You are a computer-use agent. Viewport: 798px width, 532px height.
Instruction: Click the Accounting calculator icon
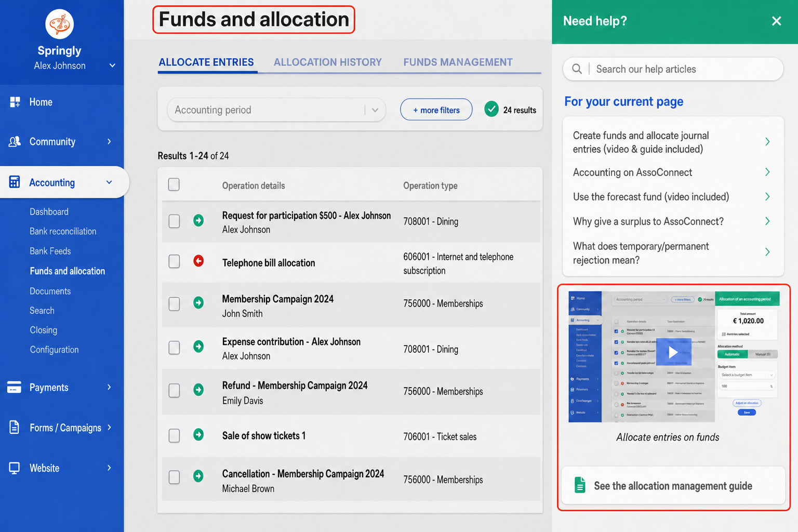click(15, 182)
